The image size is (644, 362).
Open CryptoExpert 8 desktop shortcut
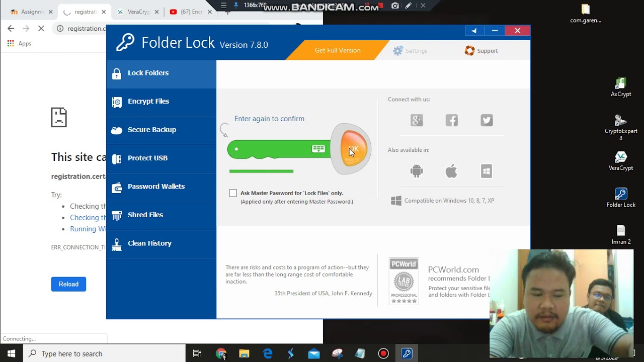tap(621, 128)
